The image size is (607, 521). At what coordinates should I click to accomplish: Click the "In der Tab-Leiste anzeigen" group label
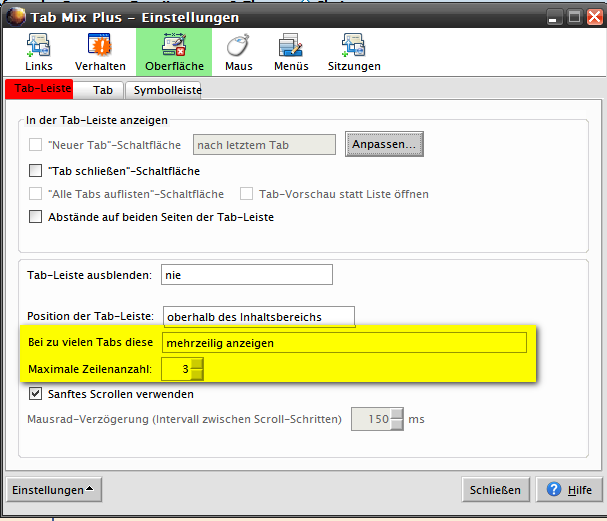(97, 120)
